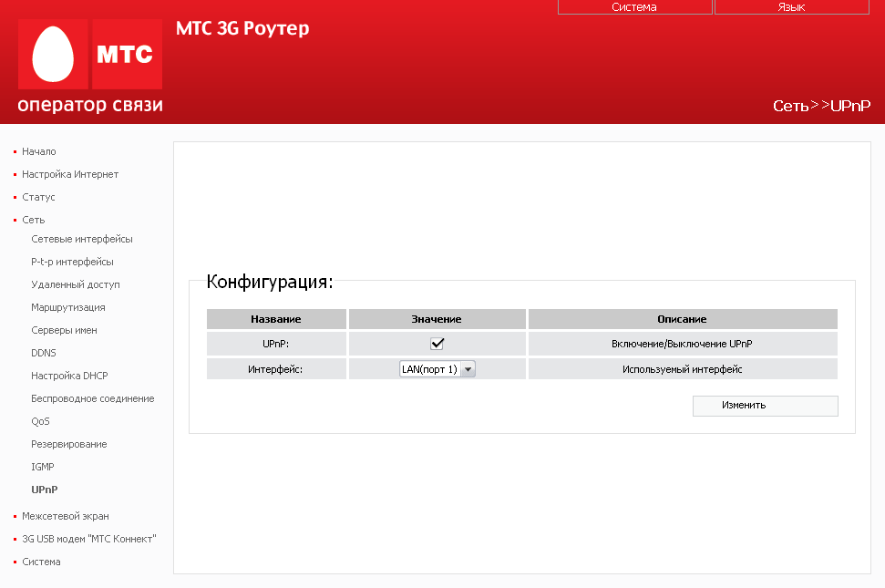Viewport: 885px width, 588px height.
Task: Click the Значение column header
Action: (437, 319)
